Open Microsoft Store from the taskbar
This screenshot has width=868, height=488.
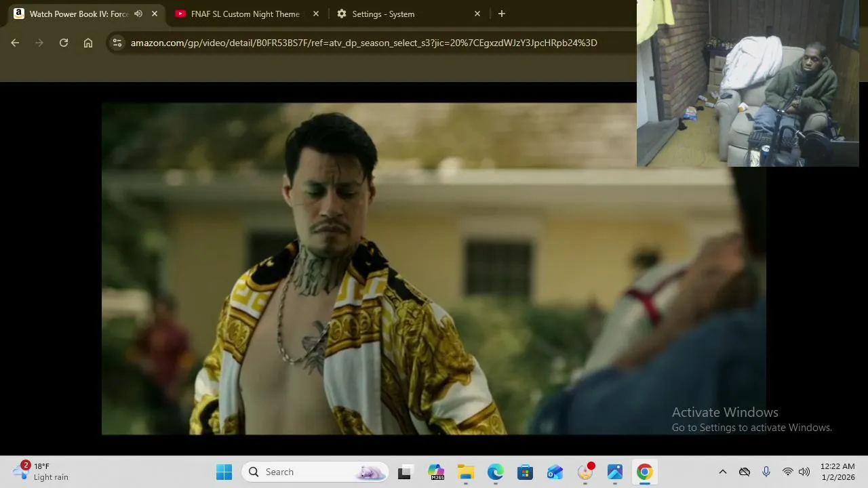525,472
